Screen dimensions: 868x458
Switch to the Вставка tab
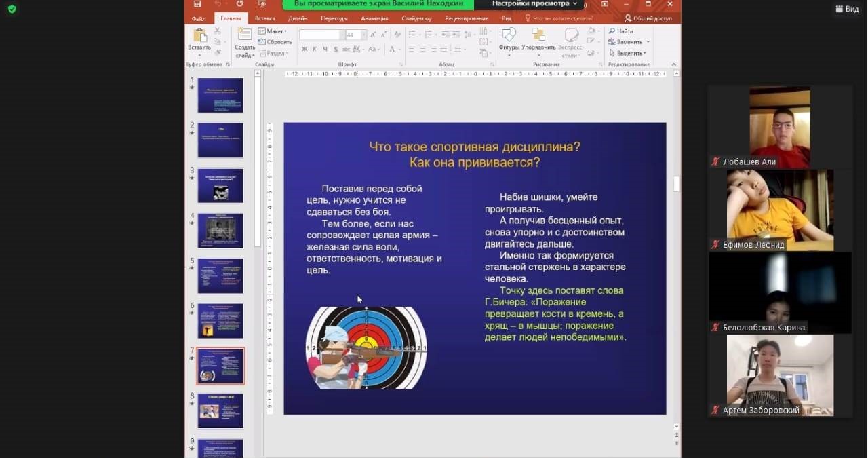click(x=264, y=18)
